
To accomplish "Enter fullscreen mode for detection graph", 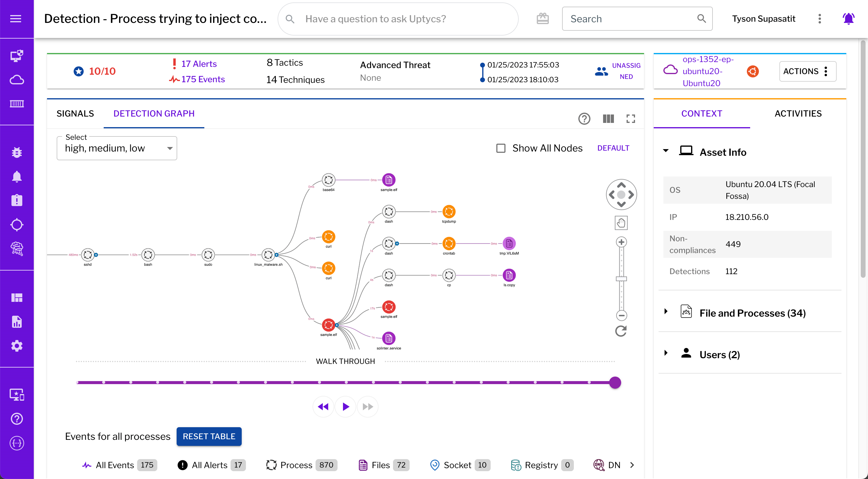I will 631,119.
